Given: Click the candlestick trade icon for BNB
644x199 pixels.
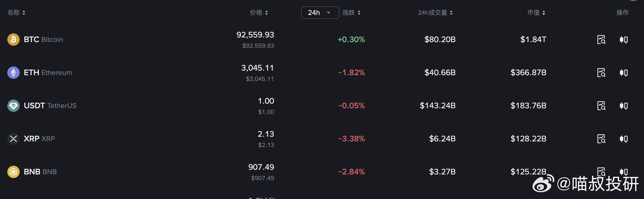Looking at the screenshot, I should pos(624,172).
